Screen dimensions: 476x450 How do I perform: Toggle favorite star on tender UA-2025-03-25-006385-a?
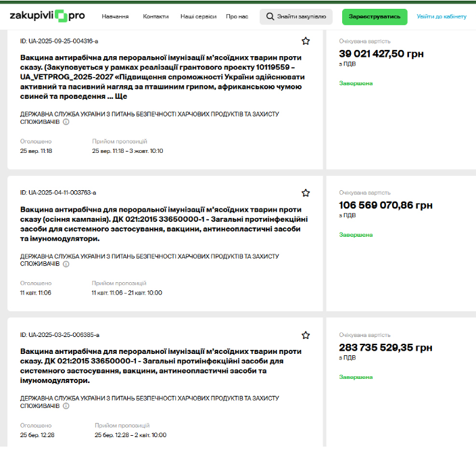306,335
